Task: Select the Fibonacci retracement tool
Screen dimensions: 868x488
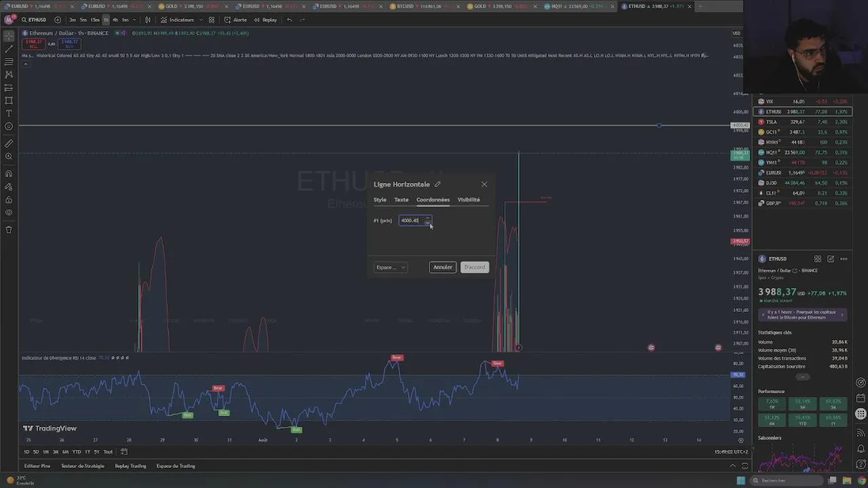Action: click(x=9, y=62)
